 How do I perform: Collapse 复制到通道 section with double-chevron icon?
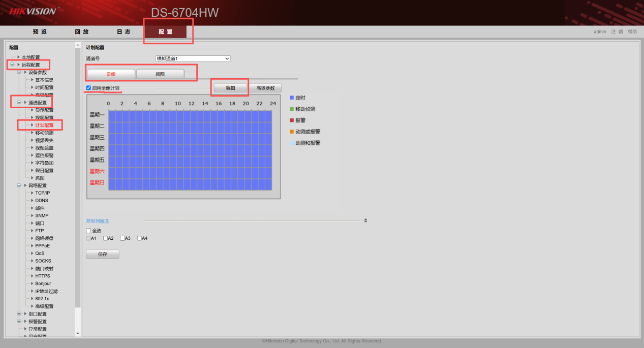365,221
